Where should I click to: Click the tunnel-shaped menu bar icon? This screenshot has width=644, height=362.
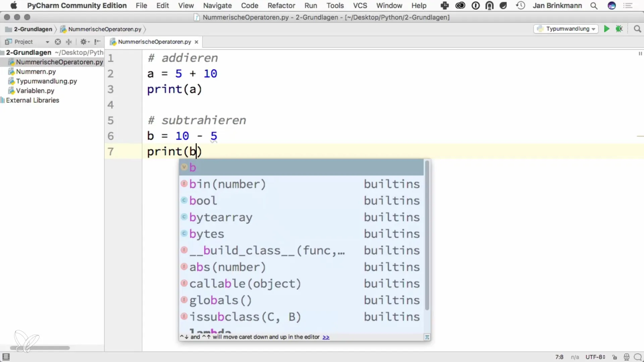489,5
